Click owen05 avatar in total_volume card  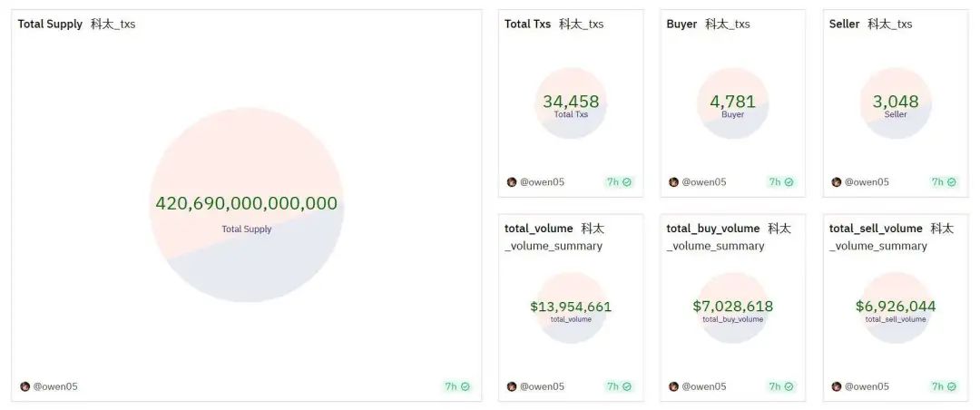pyautogui.click(x=512, y=387)
